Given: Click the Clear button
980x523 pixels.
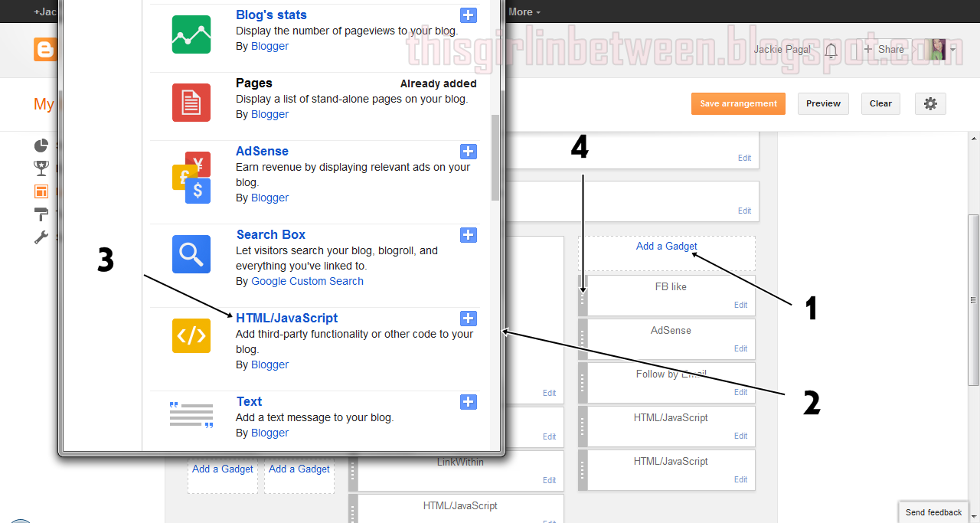Looking at the screenshot, I should (880, 103).
